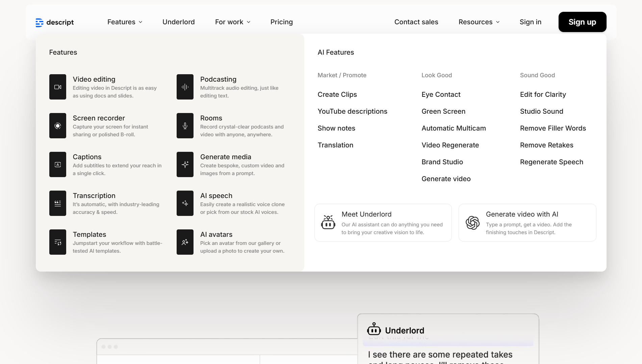Open Underlord from the navigation bar

point(178,22)
